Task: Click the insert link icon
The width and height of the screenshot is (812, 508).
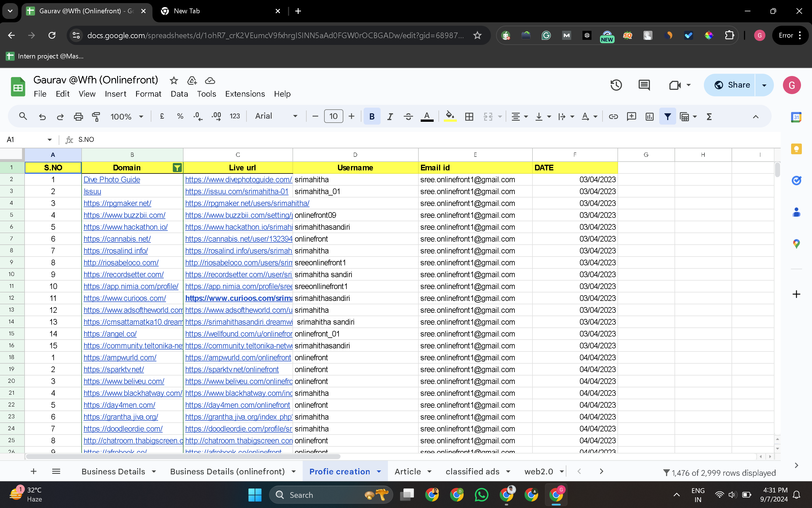Action: pyautogui.click(x=613, y=117)
